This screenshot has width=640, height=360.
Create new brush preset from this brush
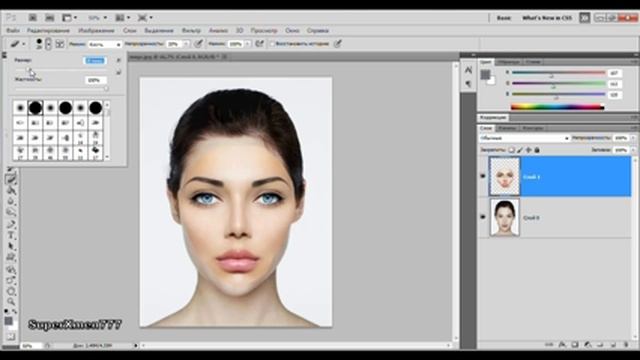(x=118, y=72)
